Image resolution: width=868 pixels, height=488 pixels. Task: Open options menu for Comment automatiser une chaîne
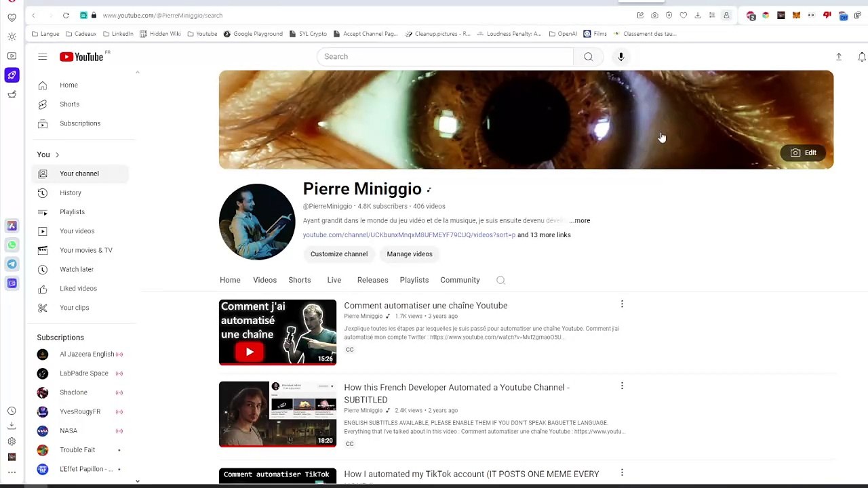[622, 304]
